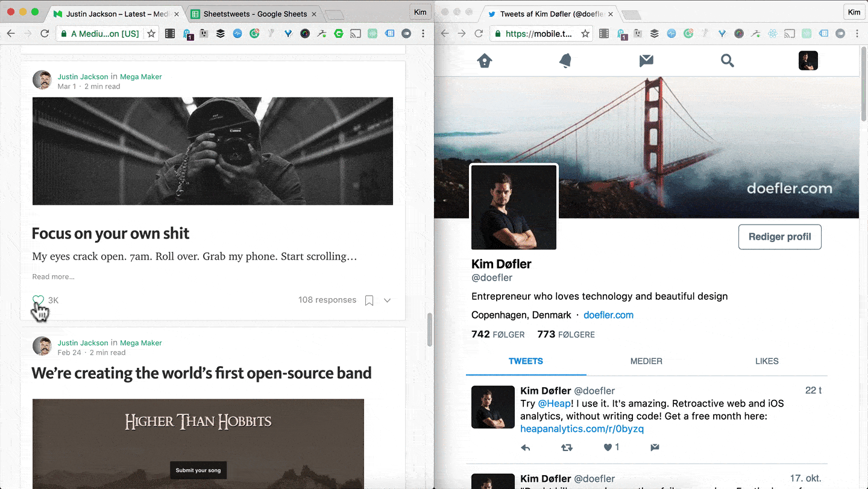Go back in the Twitter browser window
The height and width of the screenshot is (489, 868).
(x=445, y=34)
